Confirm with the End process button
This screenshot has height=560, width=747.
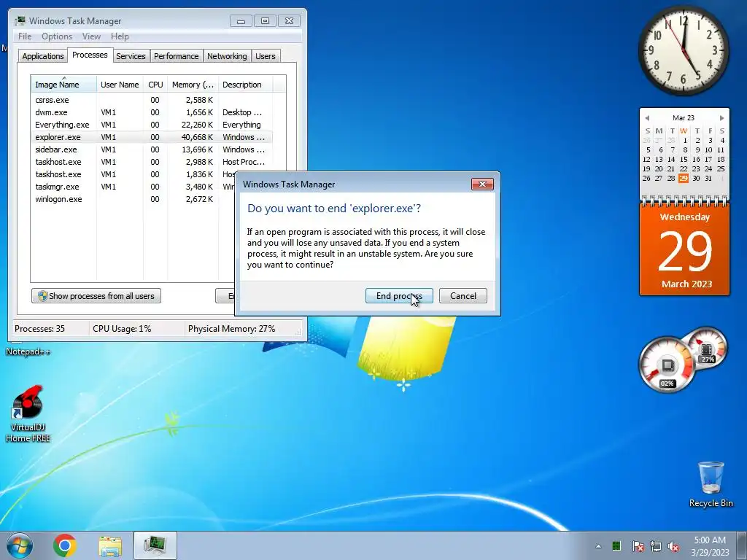click(399, 296)
